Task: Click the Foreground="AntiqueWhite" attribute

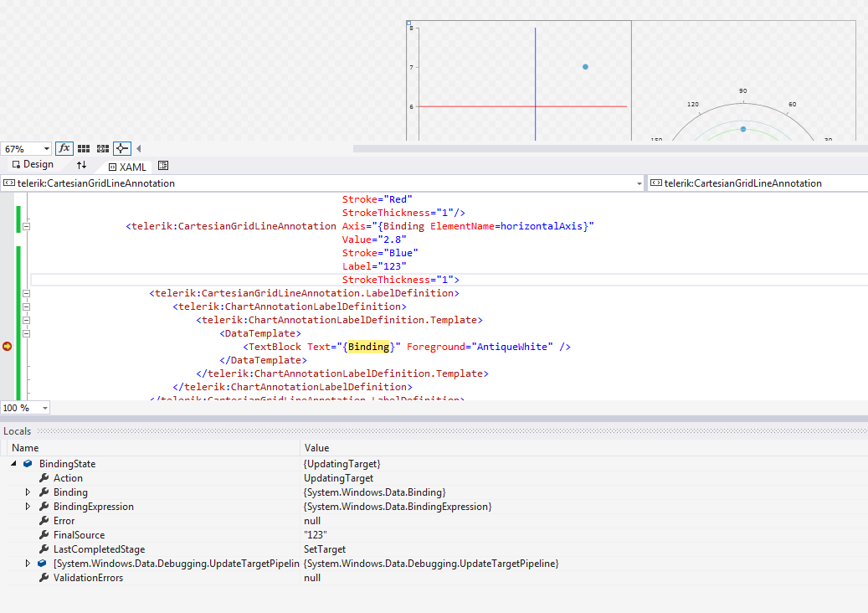Action: tap(480, 347)
